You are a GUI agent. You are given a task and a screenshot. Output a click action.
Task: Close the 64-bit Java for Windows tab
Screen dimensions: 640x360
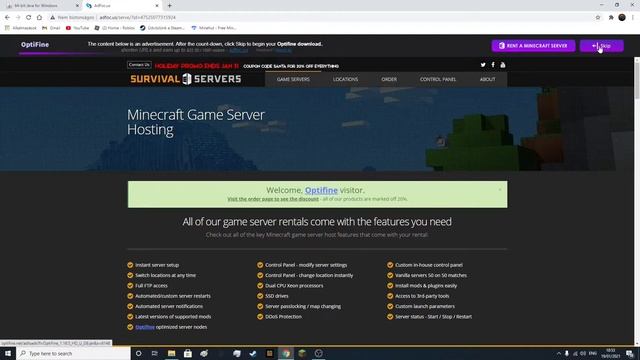(x=77, y=6)
